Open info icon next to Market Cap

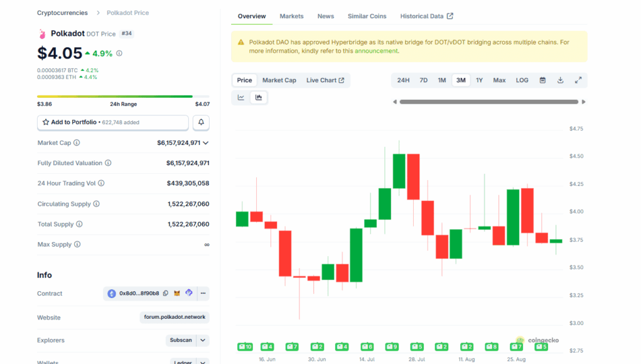77,142
